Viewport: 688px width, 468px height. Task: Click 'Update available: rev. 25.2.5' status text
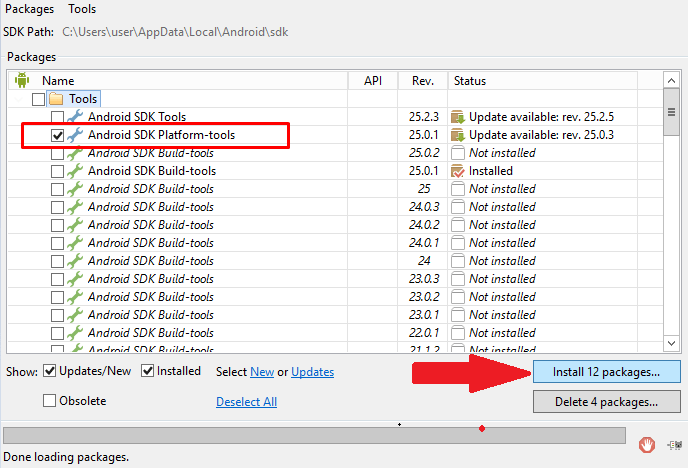(541, 117)
